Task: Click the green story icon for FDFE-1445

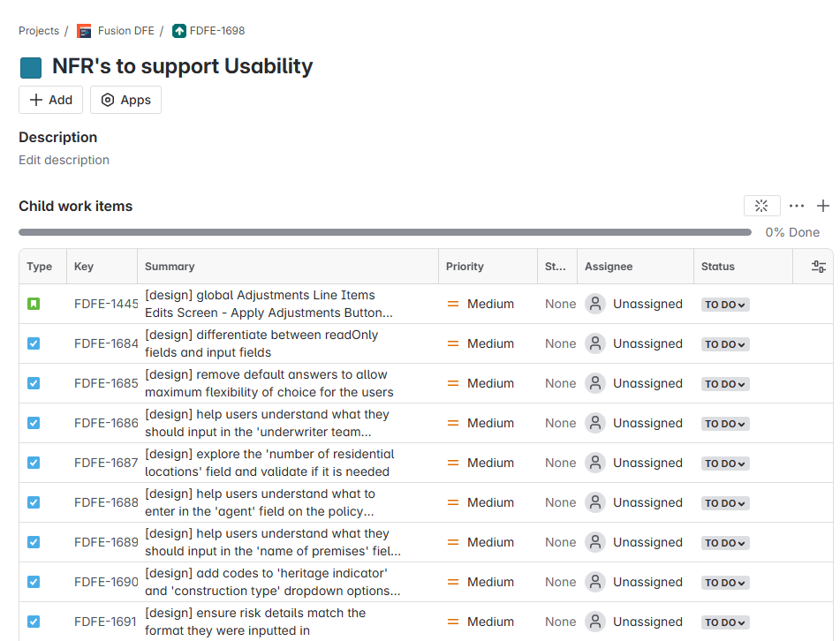Action: point(34,304)
